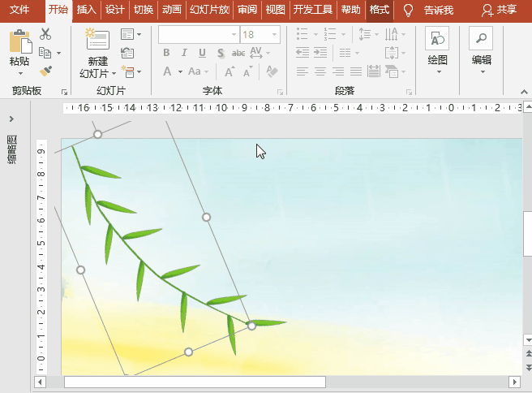Open the columns options
Image resolution: width=532 pixels, height=393 pixels.
click(x=349, y=53)
